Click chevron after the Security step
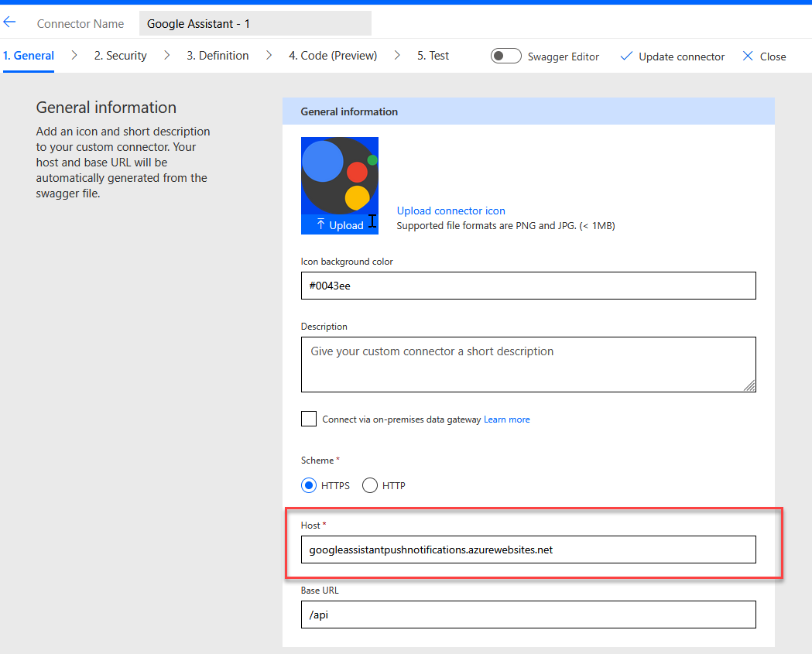The image size is (812, 654). [166, 56]
